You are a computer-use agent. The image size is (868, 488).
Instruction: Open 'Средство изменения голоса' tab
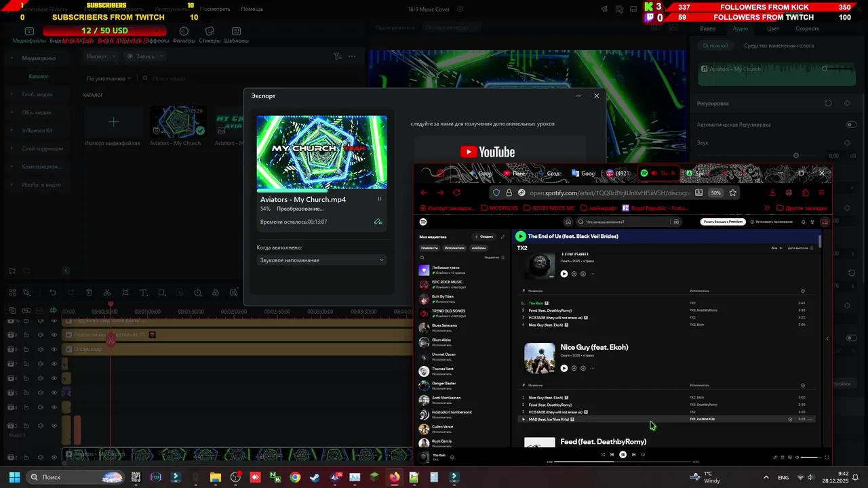click(779, 45)
